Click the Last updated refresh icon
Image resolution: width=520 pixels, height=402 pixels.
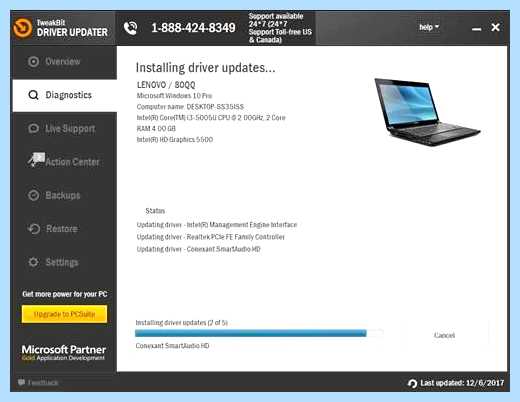[x=412, y=383]
